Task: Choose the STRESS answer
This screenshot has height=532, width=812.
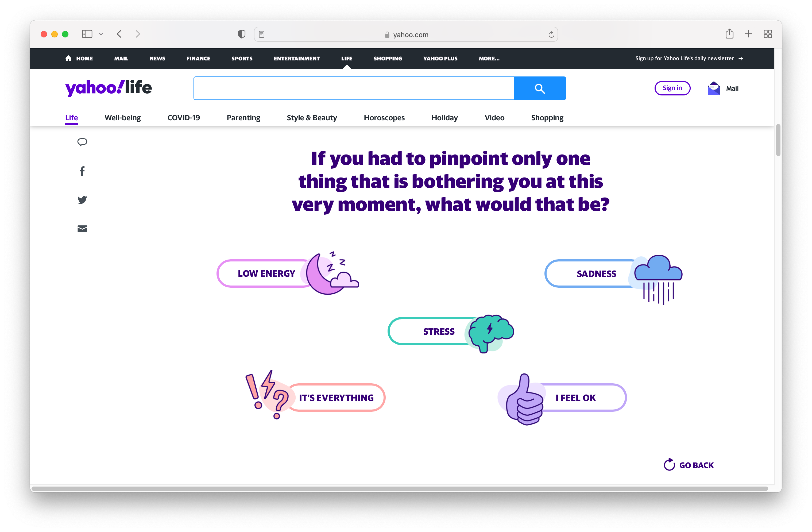Action: click(438, 331)
